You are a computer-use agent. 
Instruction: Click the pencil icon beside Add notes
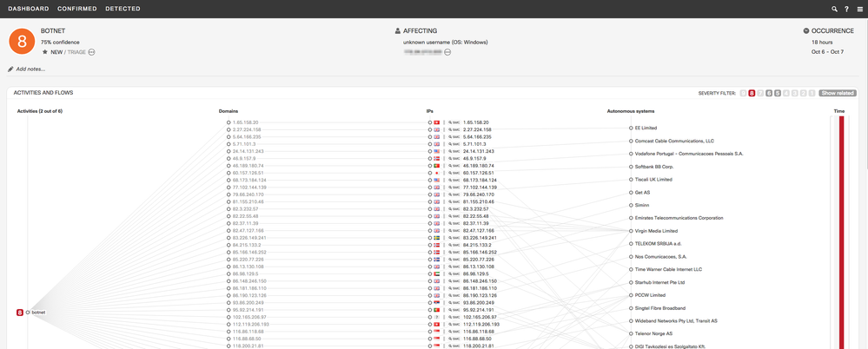tap(10, 69)
